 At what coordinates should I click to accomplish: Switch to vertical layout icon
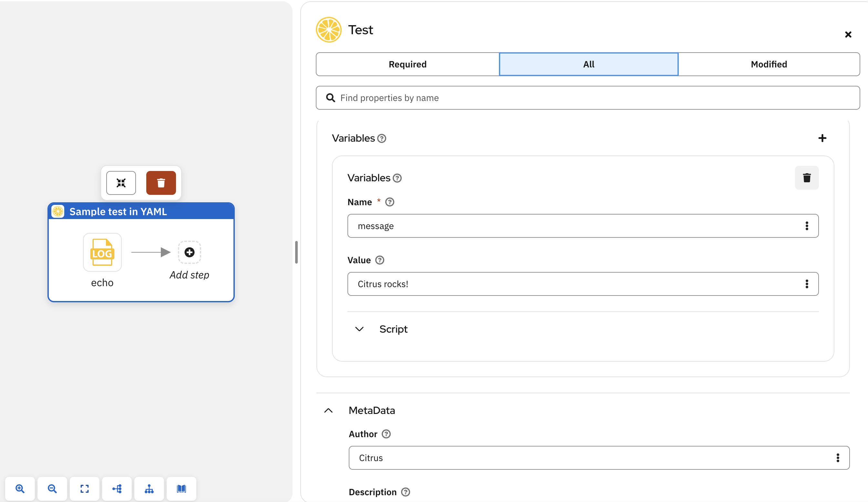pos(149,488)
